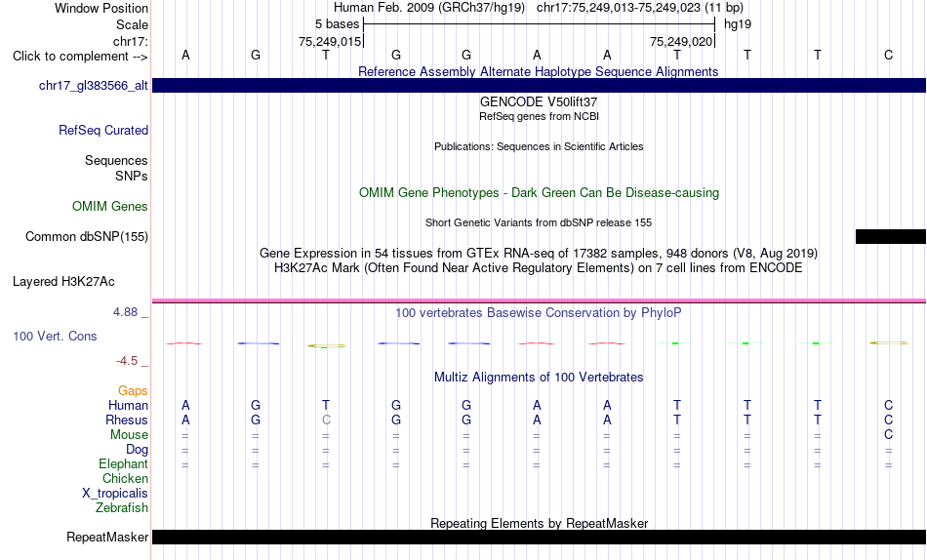This screenshot has width=927, height=560.
Task: Click the light-grey C in the Rhesus row
Action: coord(326,420)
